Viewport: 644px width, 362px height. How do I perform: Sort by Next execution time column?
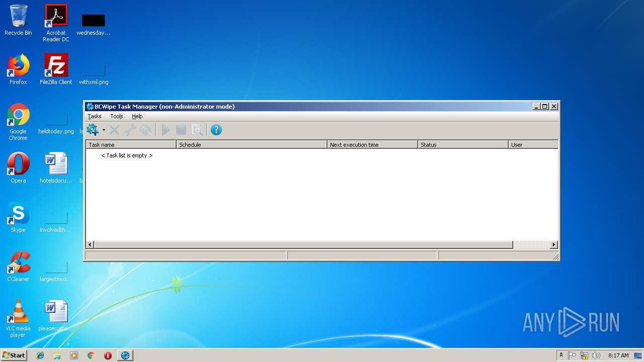click(373, 144)
